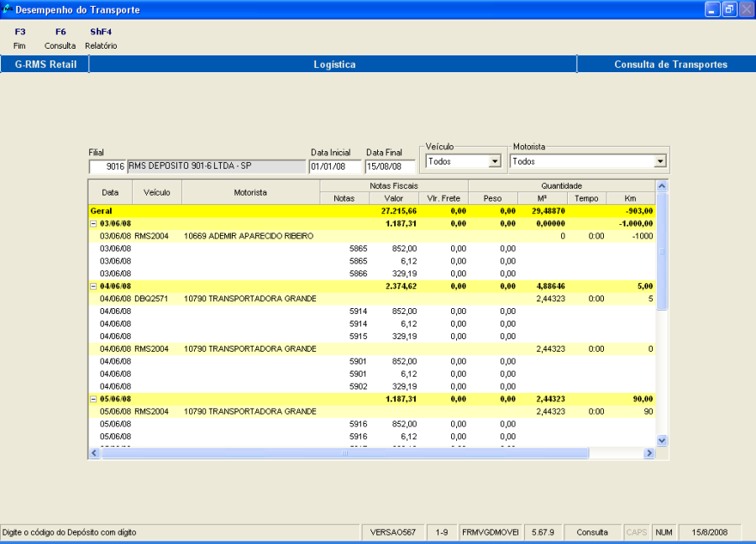Open the ShF4 Relatório report button

[x=101, y=39]
